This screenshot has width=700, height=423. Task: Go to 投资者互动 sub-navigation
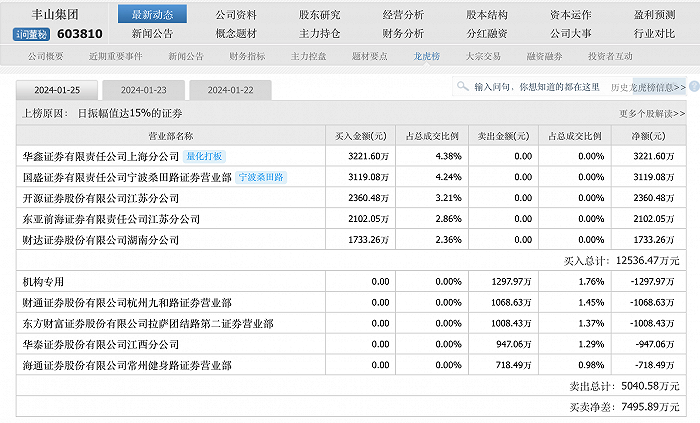610,56
